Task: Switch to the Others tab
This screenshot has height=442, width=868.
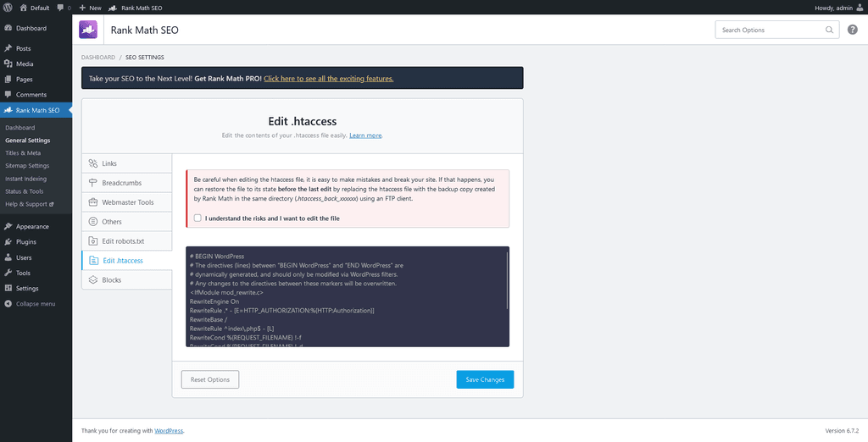Action: point(127,222)
